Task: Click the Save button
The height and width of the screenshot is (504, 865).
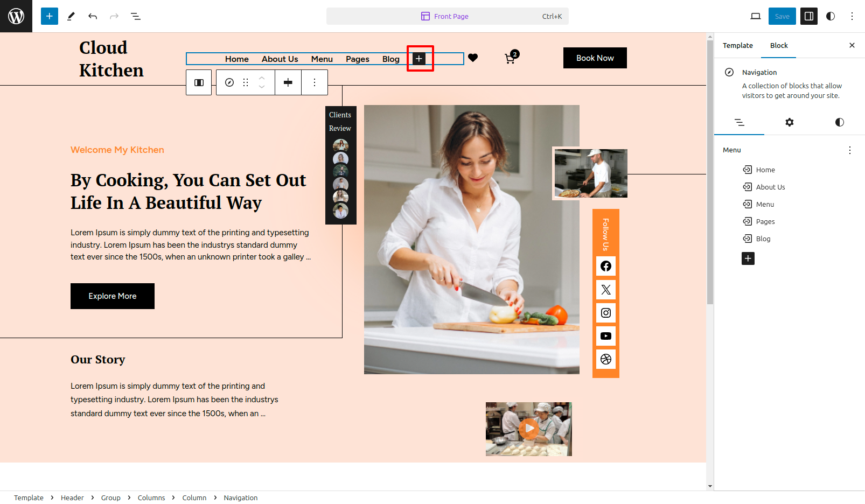Action: pos(782,16)
